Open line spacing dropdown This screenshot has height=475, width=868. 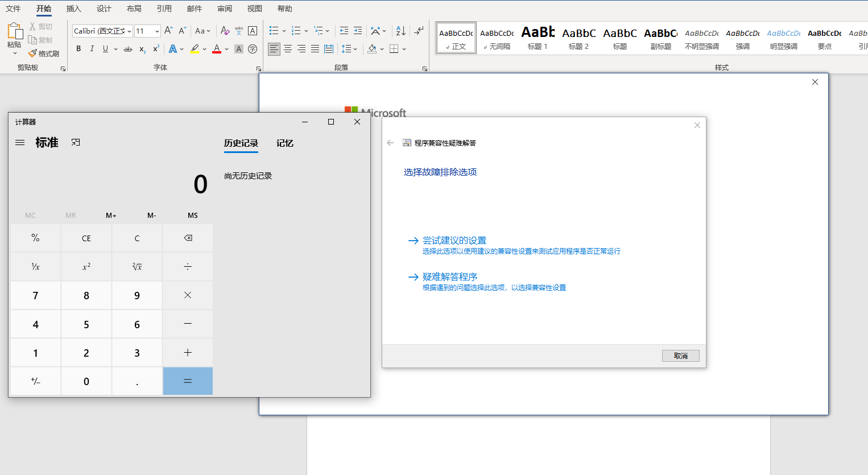point(349,49)
